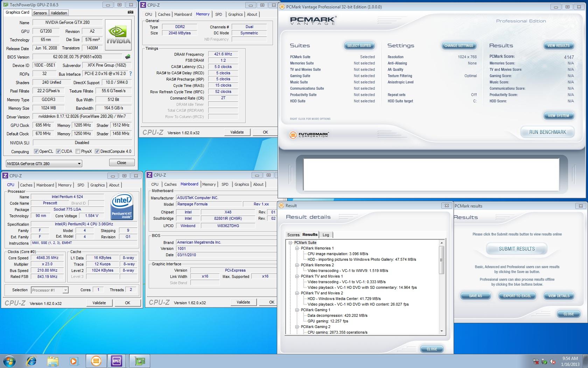This screenshot has width=588, height=368.
Task: Open the SPD tab in CPU-Z Memory window
Action: tap(219, 14)
